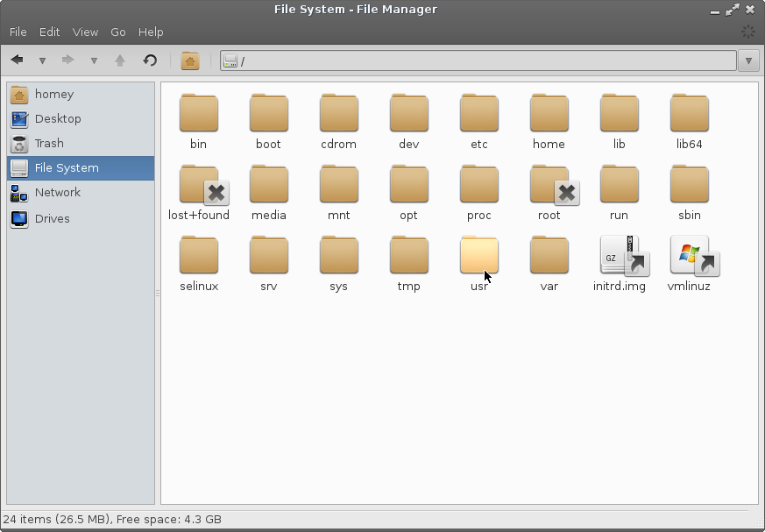
Task: Reload the current folder view
Action: [150, 60]
